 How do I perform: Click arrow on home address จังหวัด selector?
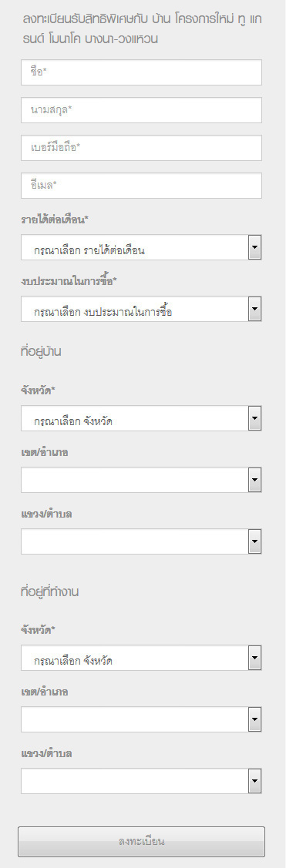click(x=255, y=418)
